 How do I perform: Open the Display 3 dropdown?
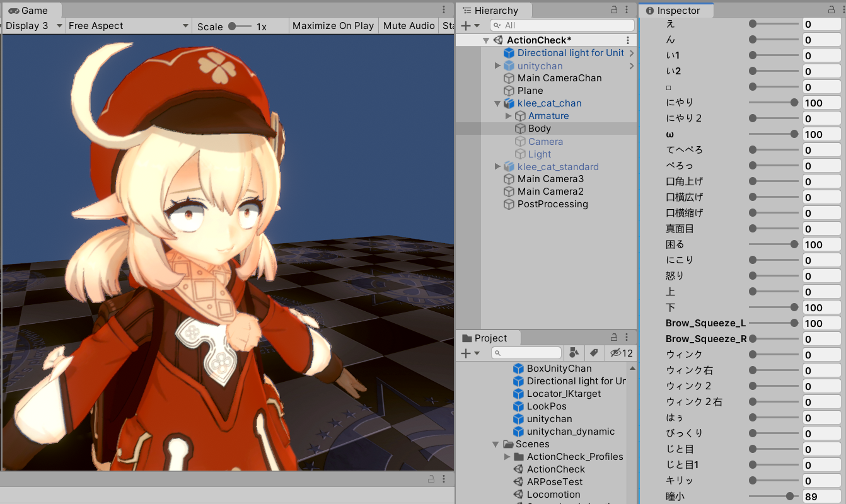[33, 26]
